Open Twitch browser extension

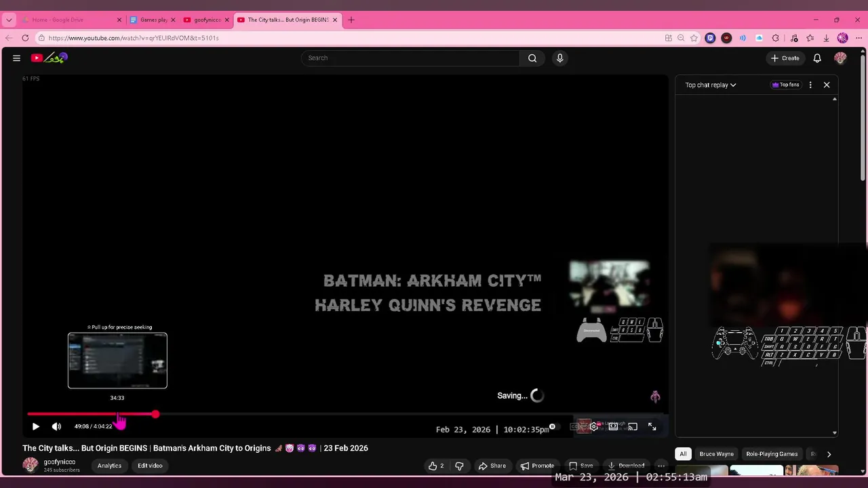pos(710,38)
